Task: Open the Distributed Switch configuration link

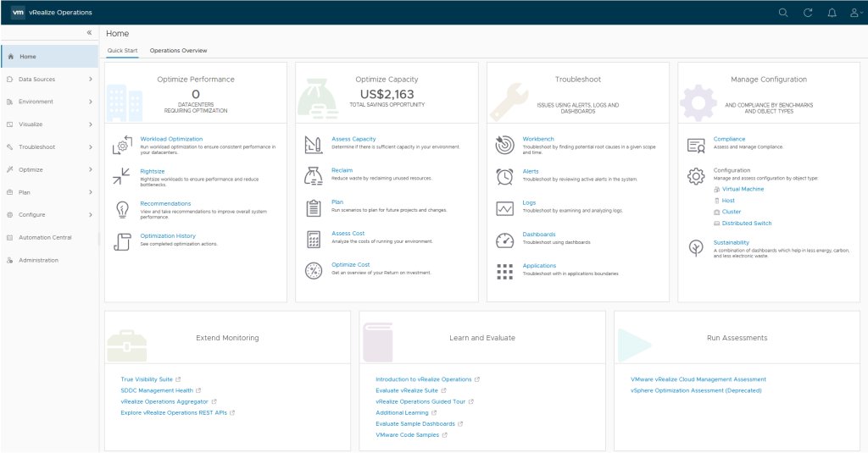Action: (746, 224)
